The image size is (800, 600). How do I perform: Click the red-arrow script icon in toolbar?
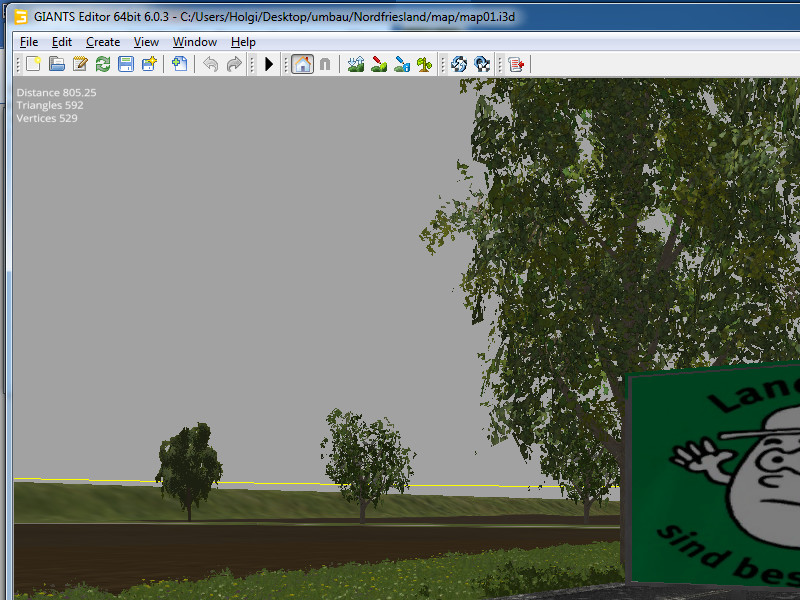click(516, 64)
